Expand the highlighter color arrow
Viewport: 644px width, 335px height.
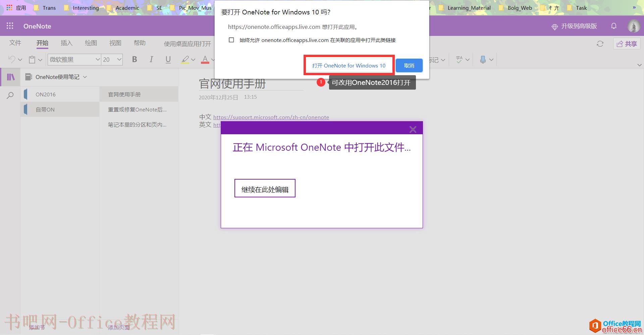click(x=193, y=60)
